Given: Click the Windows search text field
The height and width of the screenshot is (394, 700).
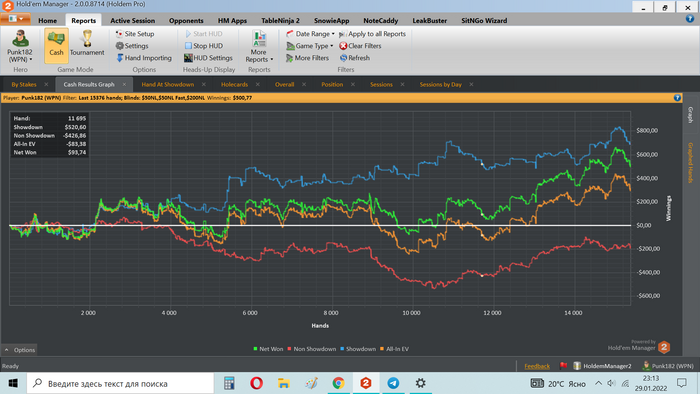Looking at the screenshot, I should (121, 383).
